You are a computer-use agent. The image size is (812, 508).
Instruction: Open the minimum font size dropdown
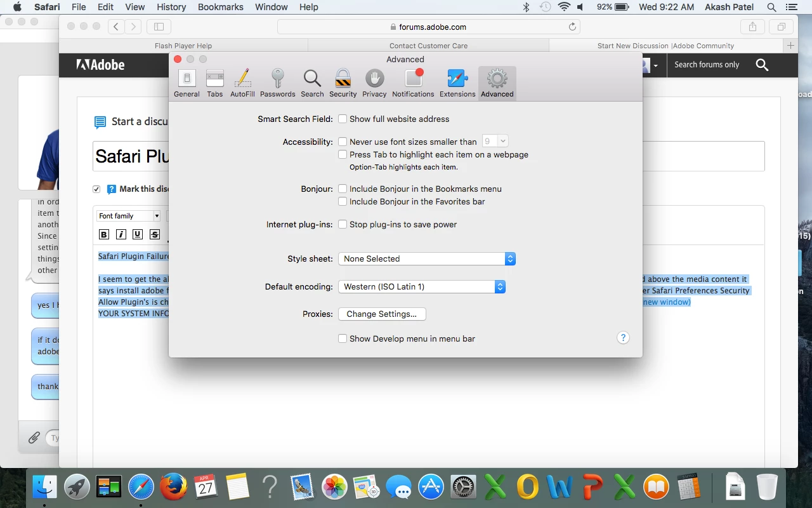495,141
